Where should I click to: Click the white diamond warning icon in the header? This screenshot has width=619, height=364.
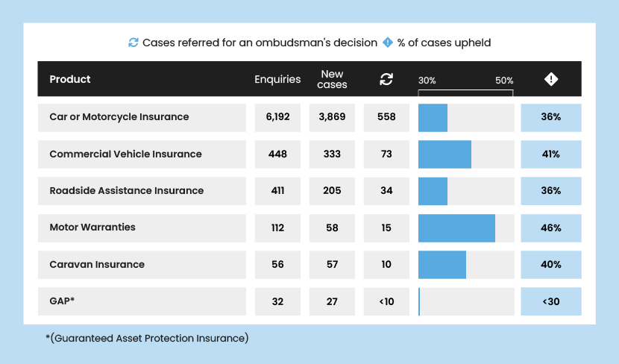(551, 79)
